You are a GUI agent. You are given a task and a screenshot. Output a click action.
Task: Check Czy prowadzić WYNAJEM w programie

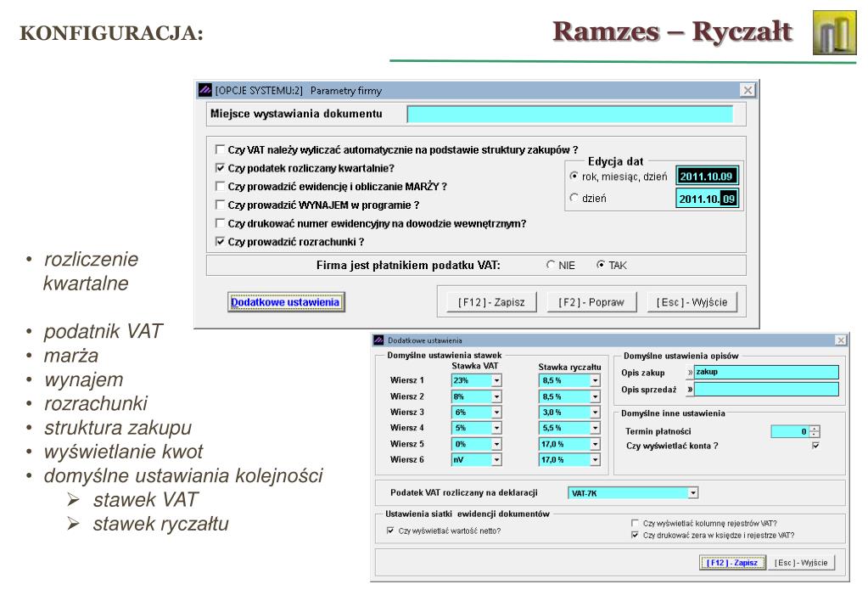coord(220,205)
